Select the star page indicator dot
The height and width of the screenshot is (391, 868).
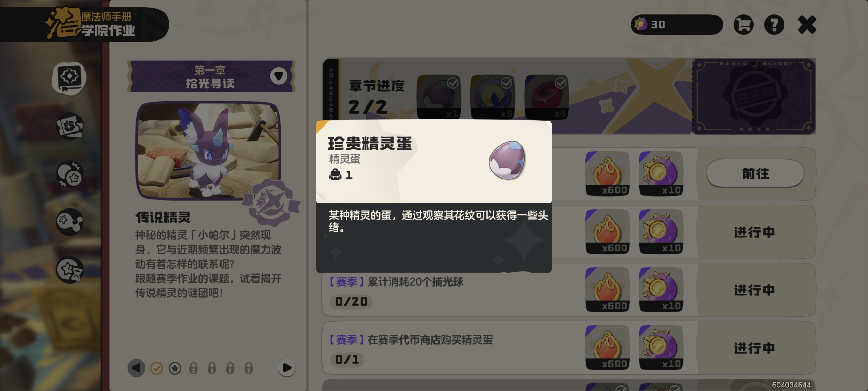[x=175, y=368]
